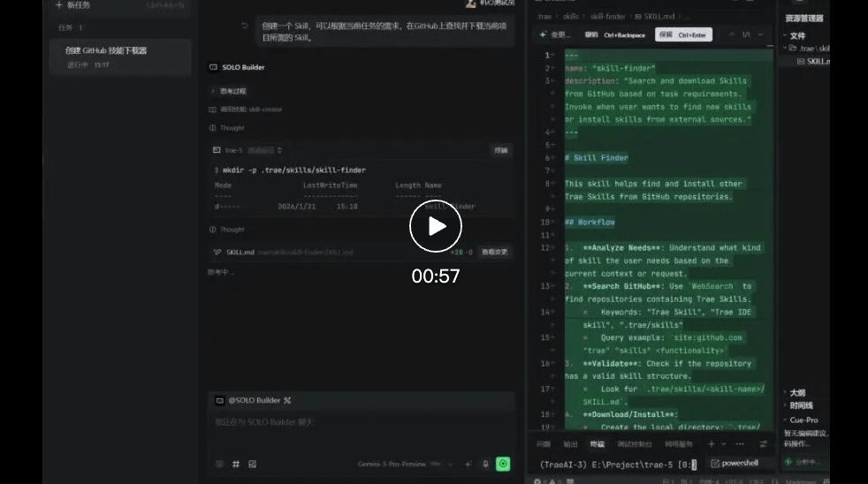Open the terminal panel more actions menu
This screenshot has width=868, height=484.
point(740,443)
